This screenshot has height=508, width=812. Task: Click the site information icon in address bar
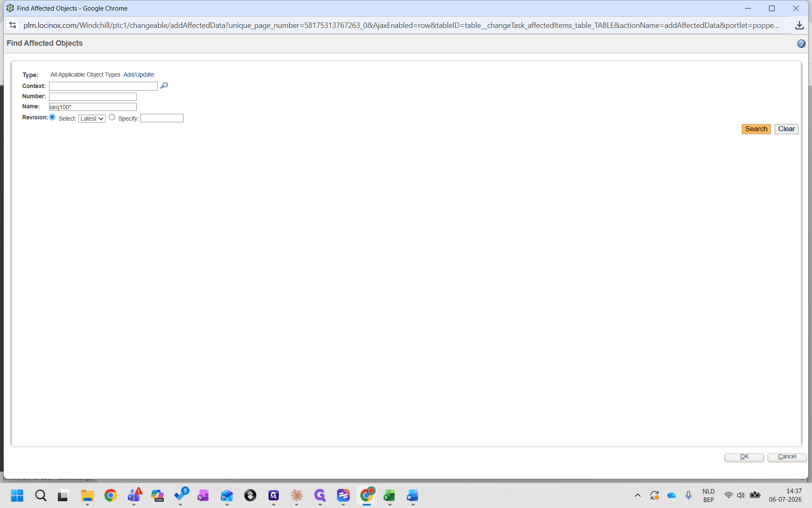click(x=13, y=25)
